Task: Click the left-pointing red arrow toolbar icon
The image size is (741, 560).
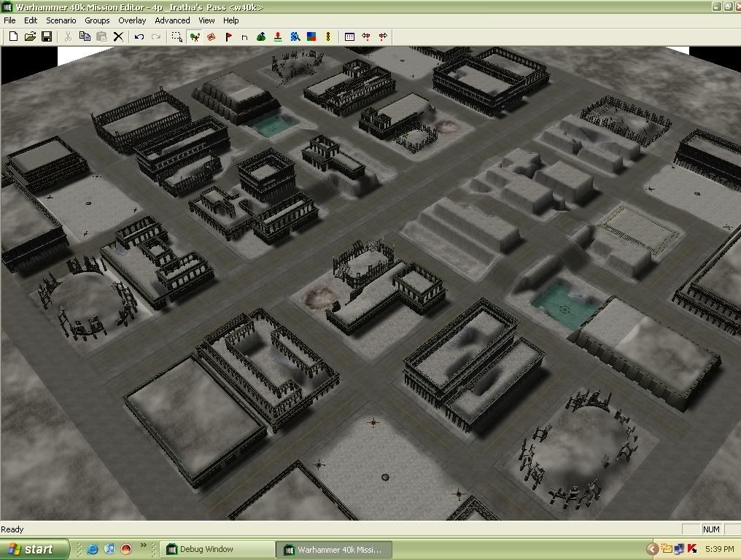Action: coord(366,36)
